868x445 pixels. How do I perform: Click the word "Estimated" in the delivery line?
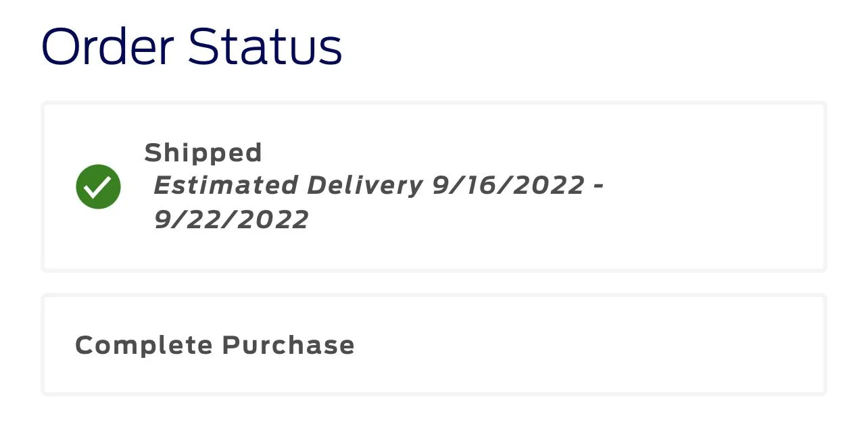coord(226,185)
